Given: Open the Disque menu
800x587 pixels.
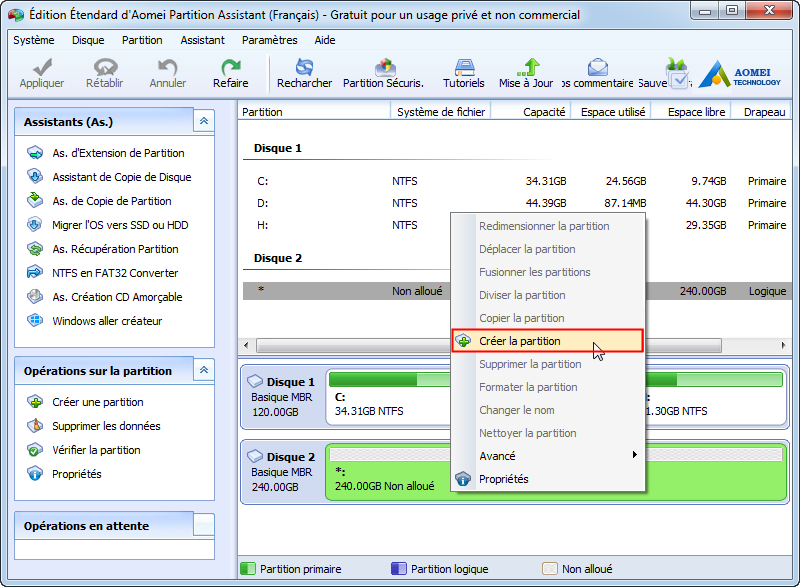Looking at the screenshot, I should tap(88, 40).
